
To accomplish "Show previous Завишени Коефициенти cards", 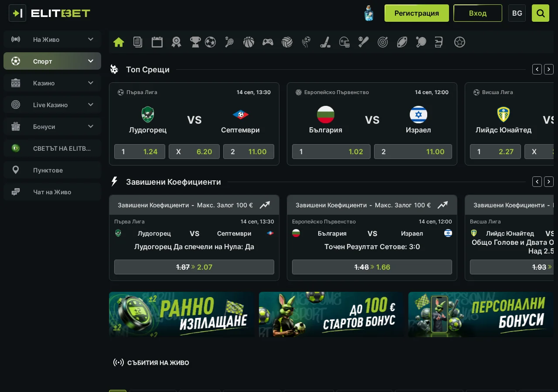I will coord(537,182).
